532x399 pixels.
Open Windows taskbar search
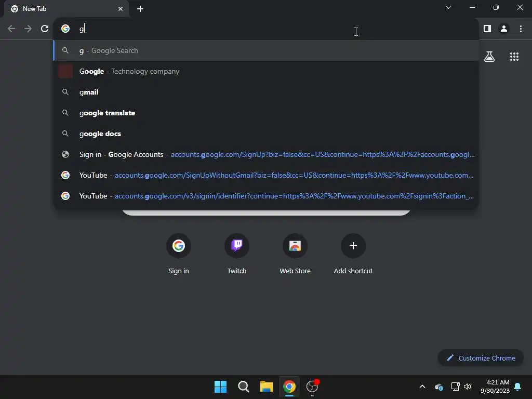click(x=244, y=387)
